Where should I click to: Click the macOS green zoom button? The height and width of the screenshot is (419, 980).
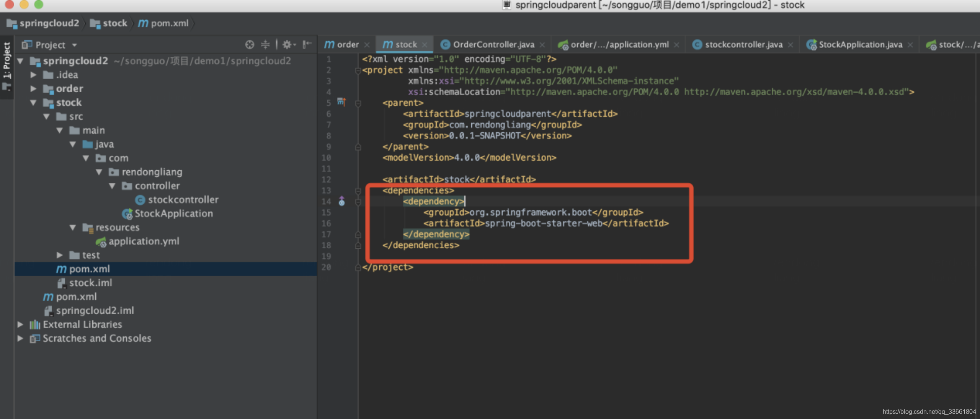[x=39, y=4]
